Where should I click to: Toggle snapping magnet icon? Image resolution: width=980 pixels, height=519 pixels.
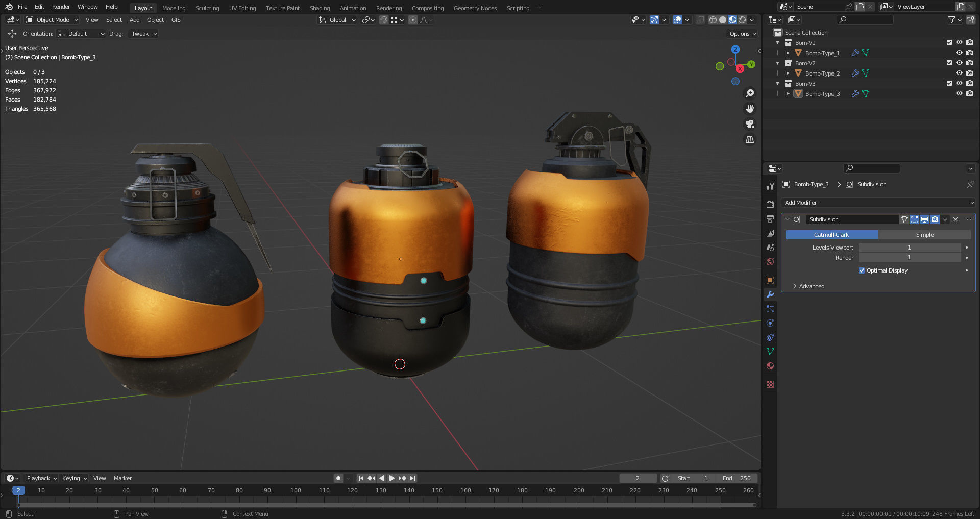[x=383, y=20]
